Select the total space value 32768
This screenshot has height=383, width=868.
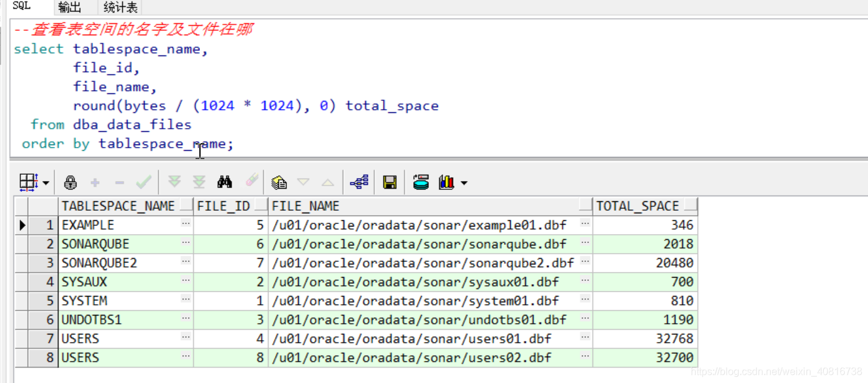[x=645, y=338]
